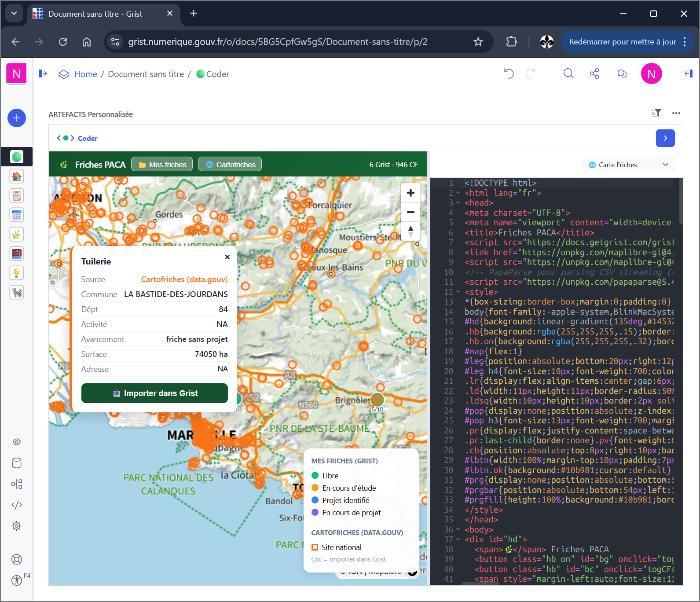Click the Coder label in widget header

pos(88,138)
